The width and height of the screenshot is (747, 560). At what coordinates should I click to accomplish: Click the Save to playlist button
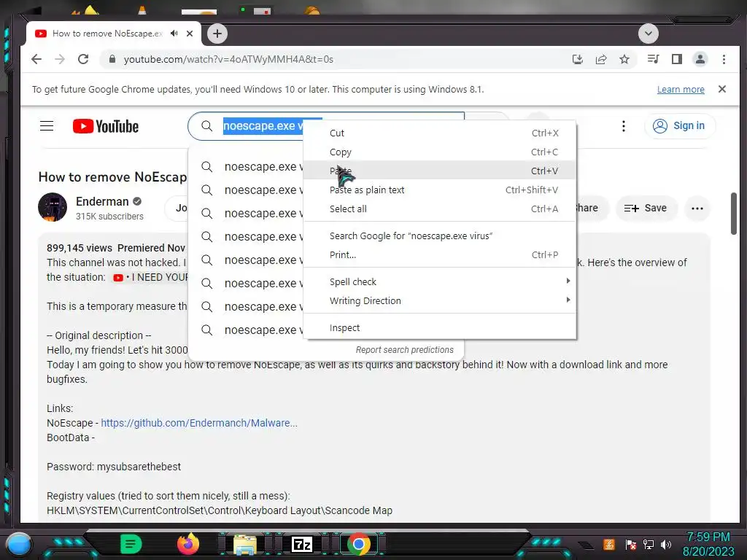click(646, 208)
